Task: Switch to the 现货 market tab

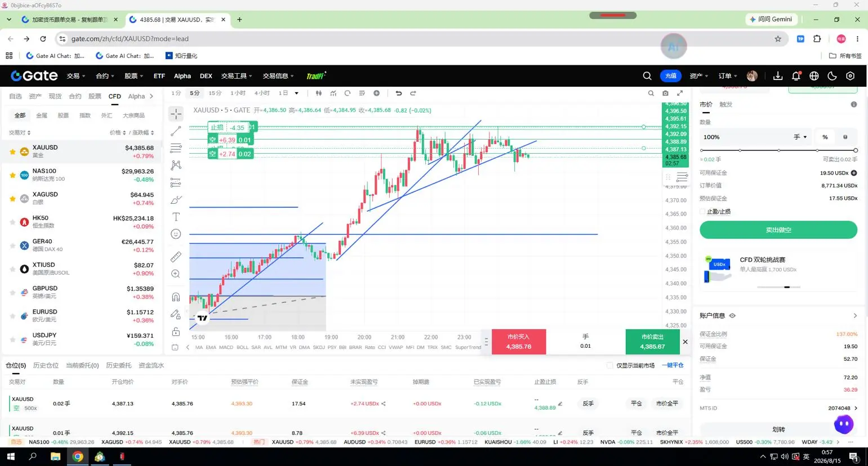Action: pyautogui.click(x=55, y=96)
